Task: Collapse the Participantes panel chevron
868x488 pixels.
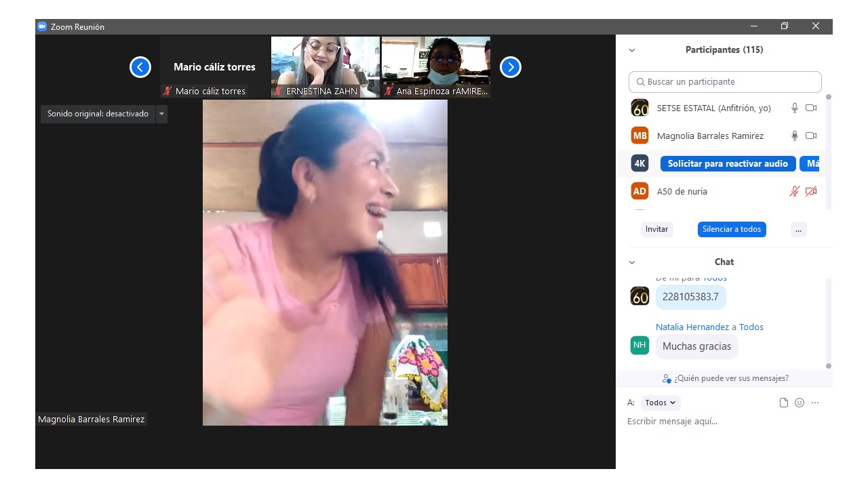Action: (x=632, y=50)
